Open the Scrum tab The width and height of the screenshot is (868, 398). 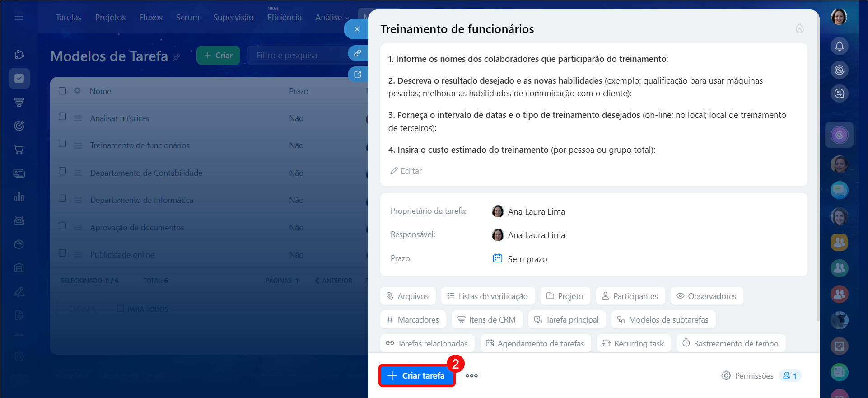pos(187,18)
